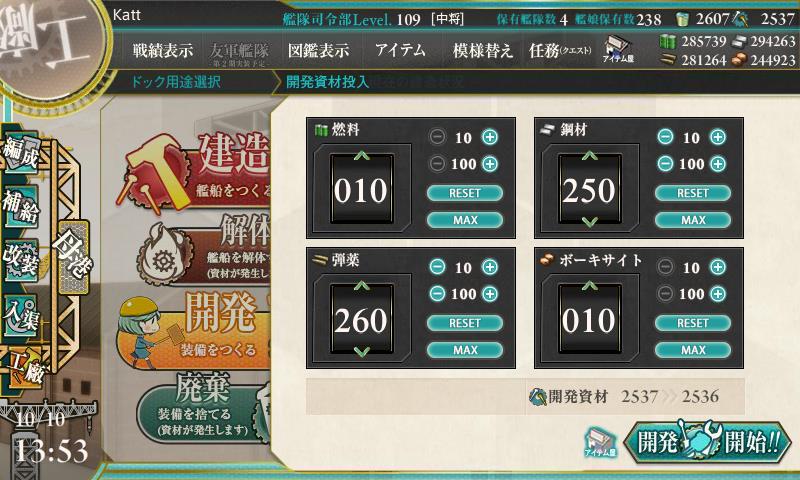This screenshot has width=800, height=480.
Task: Click the up arrow above 鋼材 250
Action: pyautogui.click(x=589, y=155)
